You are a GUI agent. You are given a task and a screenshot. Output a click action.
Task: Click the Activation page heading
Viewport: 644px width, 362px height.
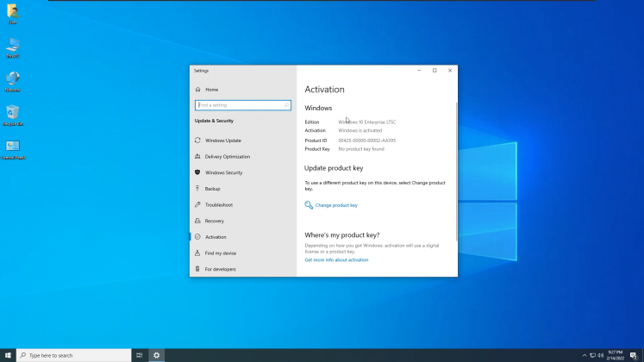point(324,90)
